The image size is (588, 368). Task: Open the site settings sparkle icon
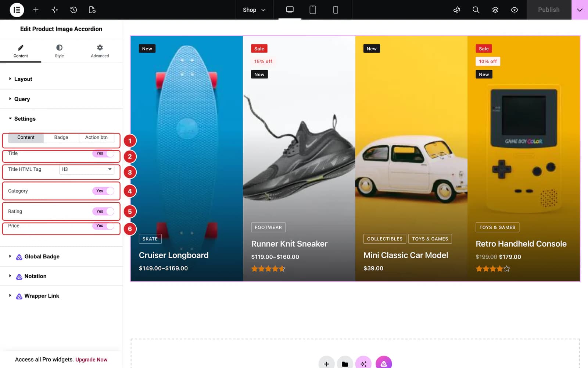click(x=55, y=10)
